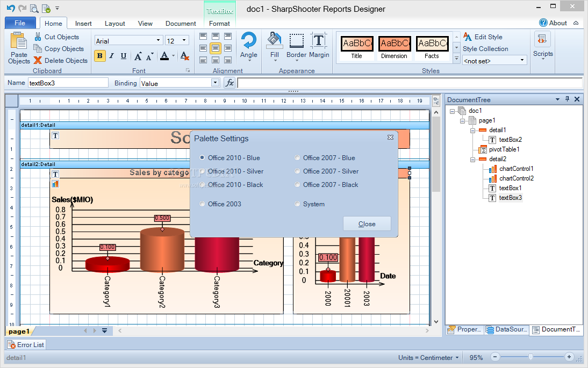The height and width of the screenshot is (368, 588).
Task: Expand the styles gallery more arrow
Action: tap(456, 59)
